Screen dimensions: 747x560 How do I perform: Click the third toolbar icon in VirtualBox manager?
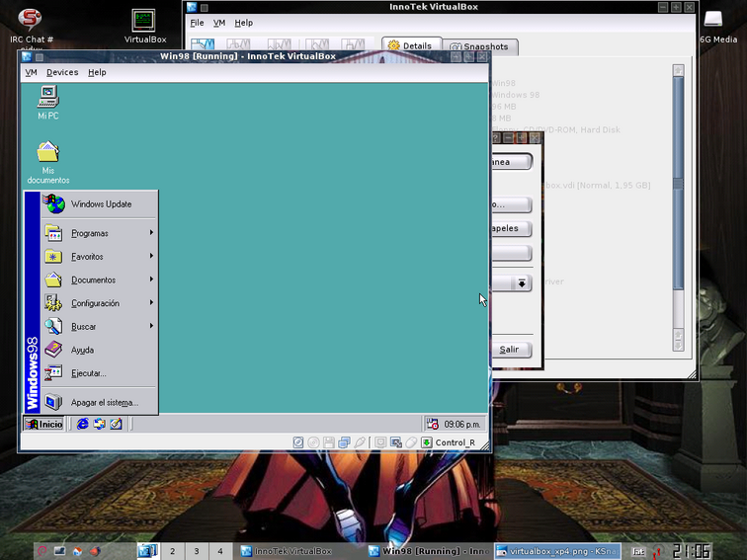pyautogui.click(x=279, y=43)
